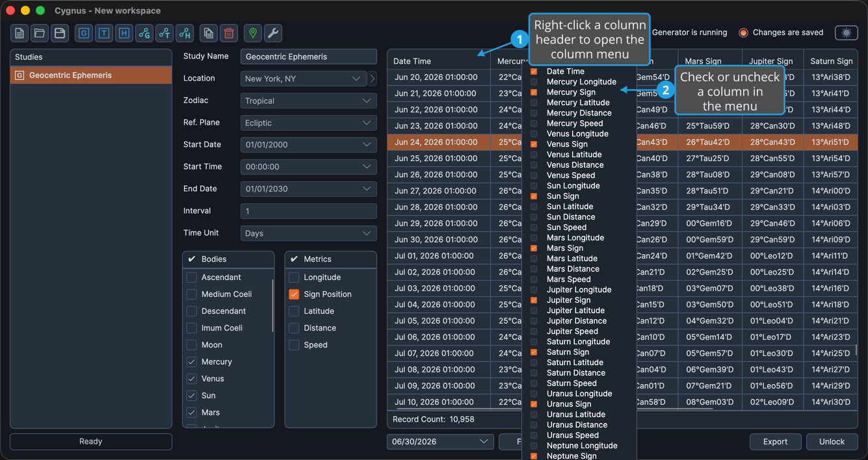
Task: Click the 00°Leo12'D Jupiter cell
Action: (773, 256)
